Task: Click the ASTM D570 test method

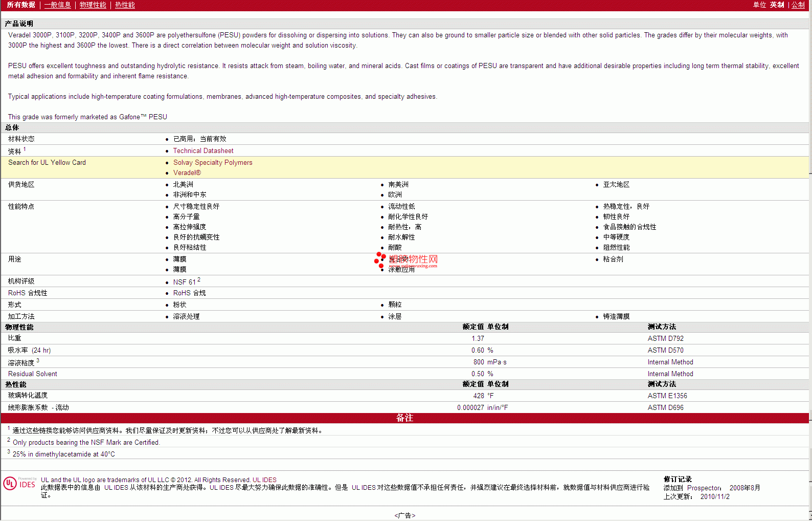Action: tap(665, 350)
